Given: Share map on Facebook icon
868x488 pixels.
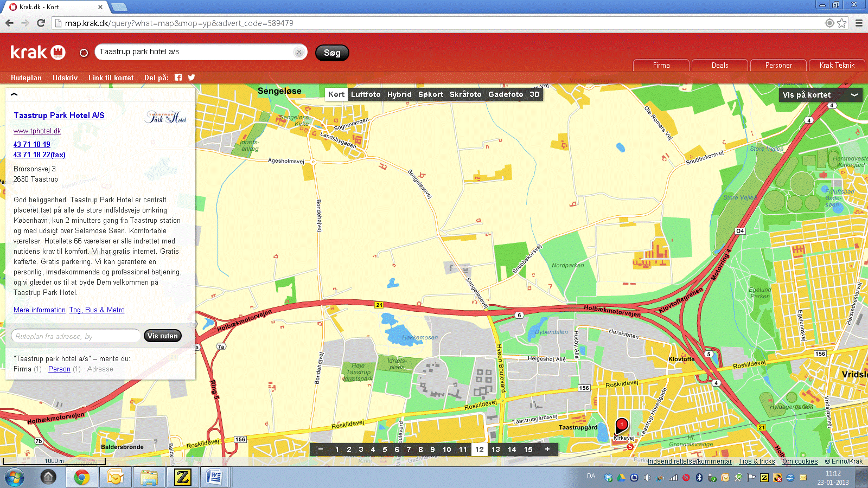Looking at the screenshot, I should [178, 78].
